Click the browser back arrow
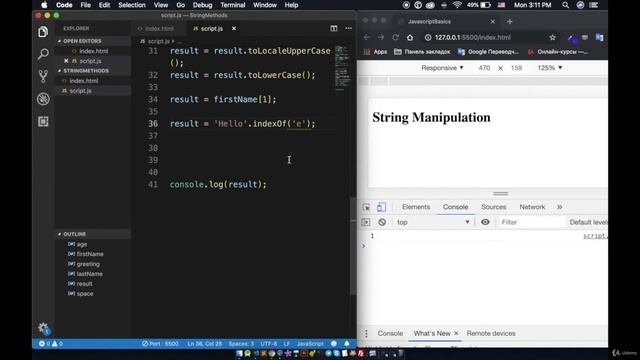640x360 pixels. tap(367, 37)
